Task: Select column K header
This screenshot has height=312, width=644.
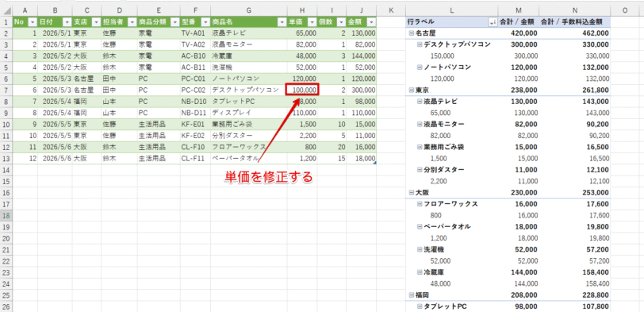Action: coord(391,10)
